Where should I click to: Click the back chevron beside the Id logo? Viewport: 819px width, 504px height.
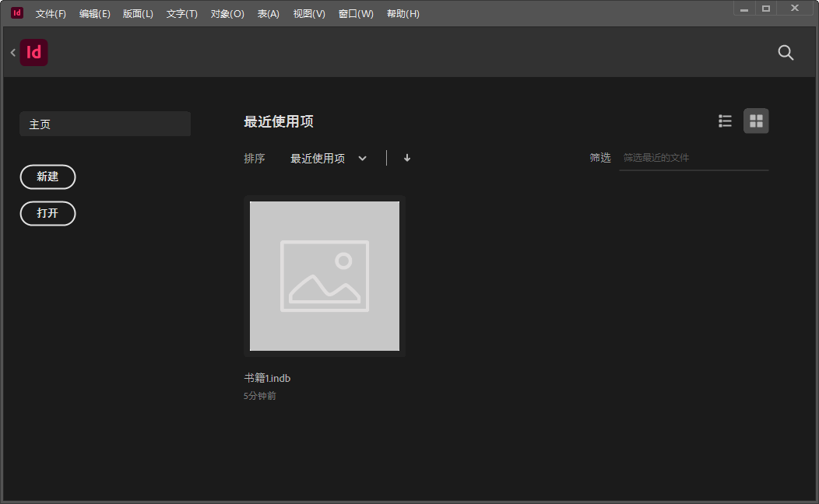[13, 53]
